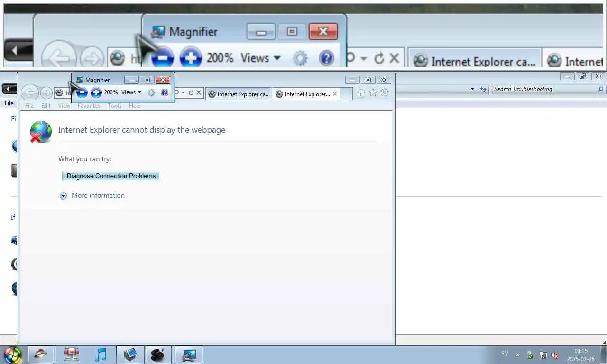Click refresh icon in Troubleshooting window

[483, 89]
